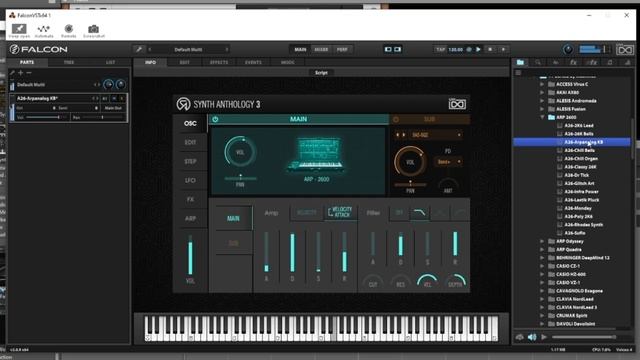Click the TAP tempo button
640x360 pixels.
(x=440, y=49)
